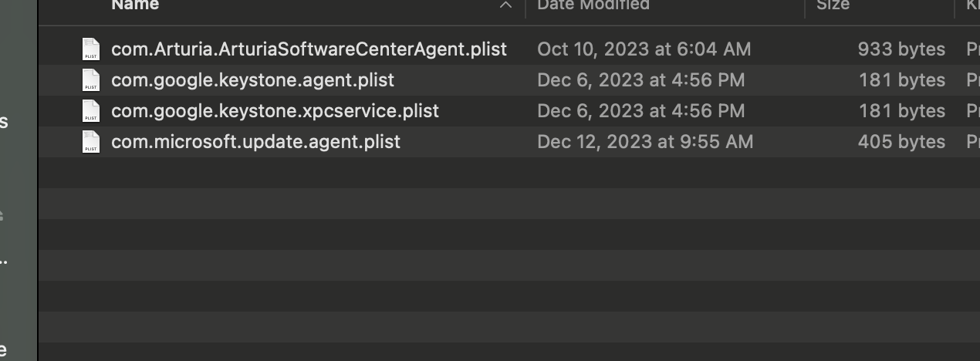Viewport: 980px width, 361px height.
Task: Click the Dec 12, 2023 at 9:55 AM date
Action: (645, 142)
